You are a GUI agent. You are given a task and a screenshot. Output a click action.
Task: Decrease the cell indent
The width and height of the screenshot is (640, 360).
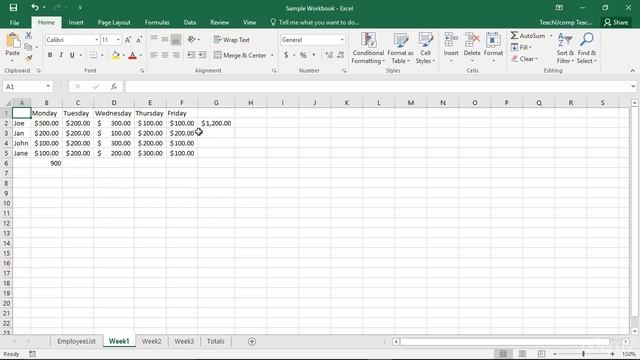[x=191, y=55]
